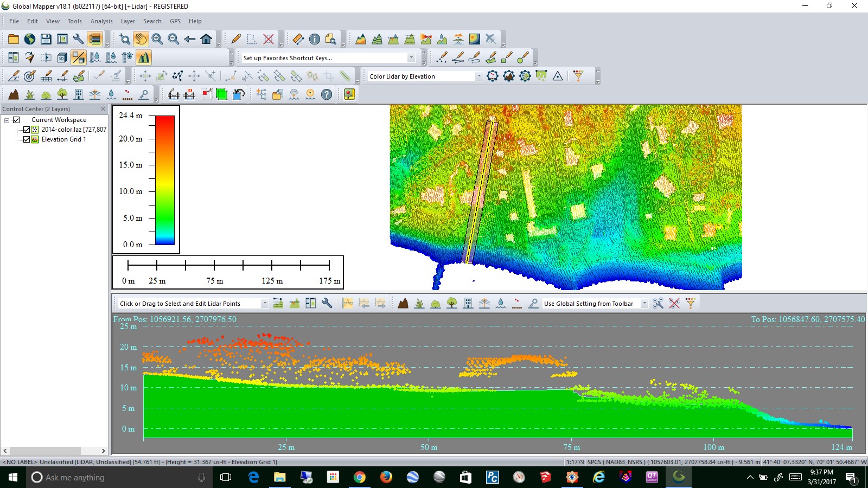
Task: Click Control Center scroll right arrow
Action: [x=103, y=451]
